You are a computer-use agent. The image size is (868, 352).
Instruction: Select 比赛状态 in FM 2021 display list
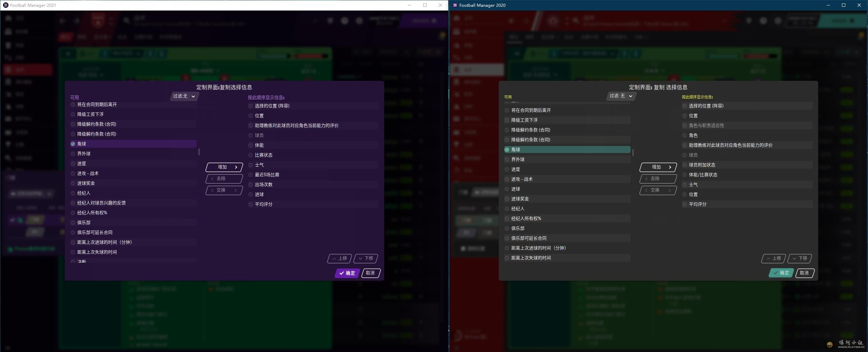313,155
